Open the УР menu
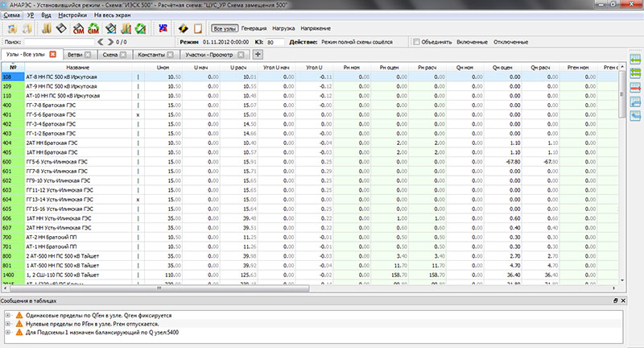The image size is (644, 348). click(x=31, y=15)
